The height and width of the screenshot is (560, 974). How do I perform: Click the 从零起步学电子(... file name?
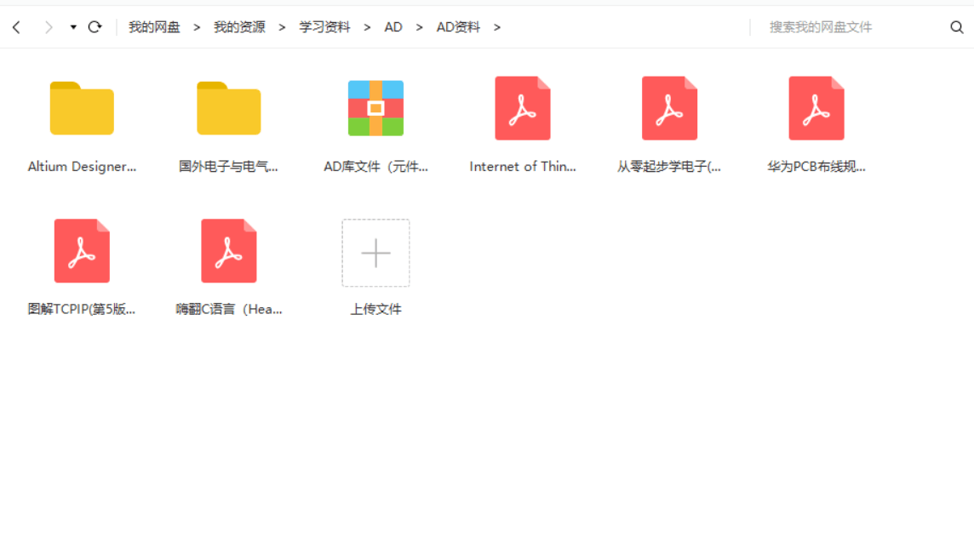pyautogui.click(x=669, y=167)
